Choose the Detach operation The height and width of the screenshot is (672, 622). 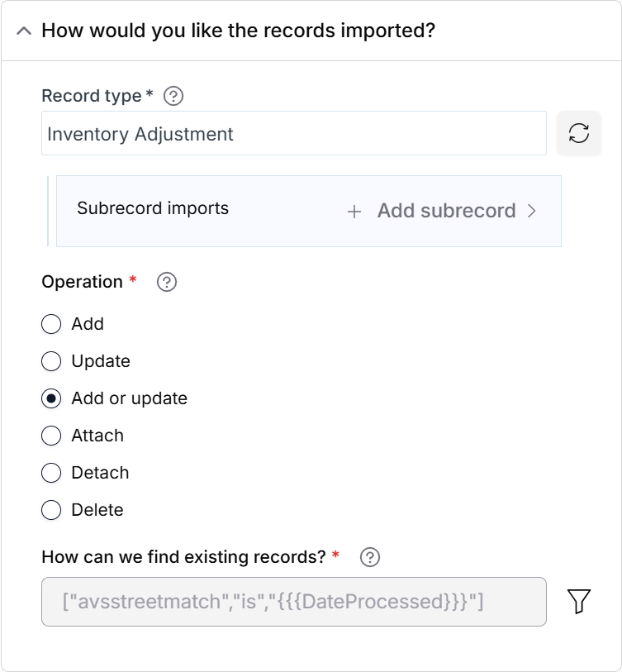[x=51, y=473]
